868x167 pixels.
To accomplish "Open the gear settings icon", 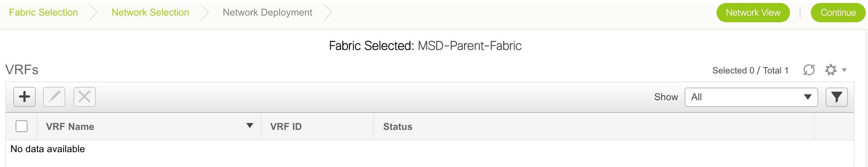I will coord(831,70).
